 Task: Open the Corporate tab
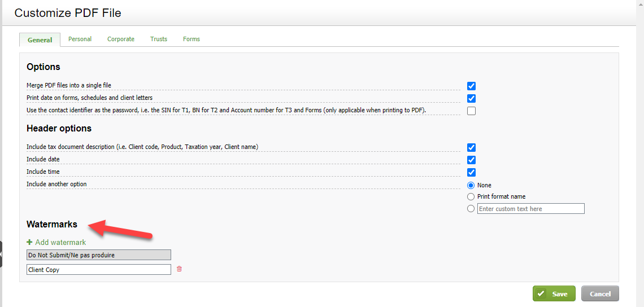point(121,39)
